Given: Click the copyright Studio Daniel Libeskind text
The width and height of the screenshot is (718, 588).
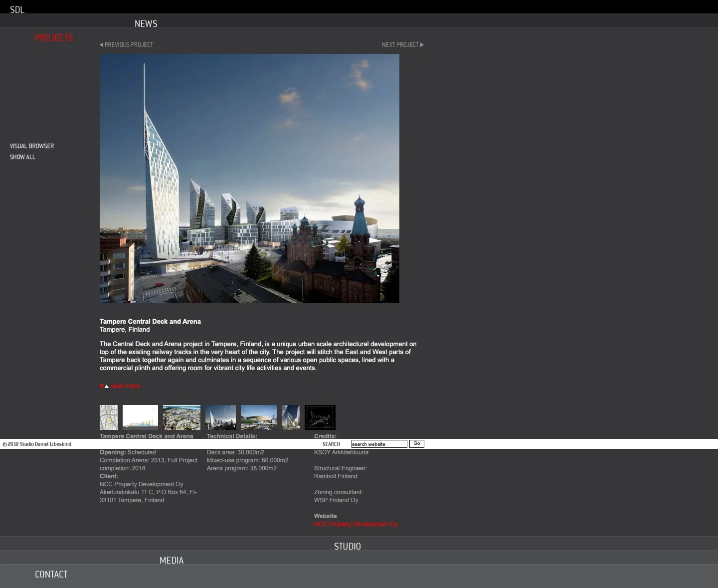Looking at the screenshot, I should (37, 444).
